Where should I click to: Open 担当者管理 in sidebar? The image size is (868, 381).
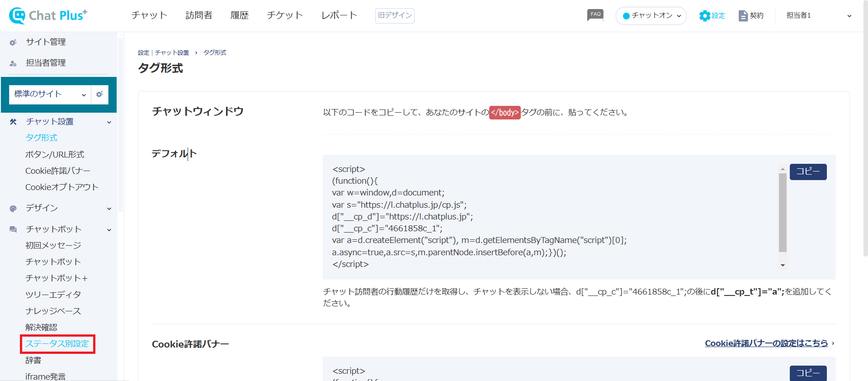(x=46, y=63)
